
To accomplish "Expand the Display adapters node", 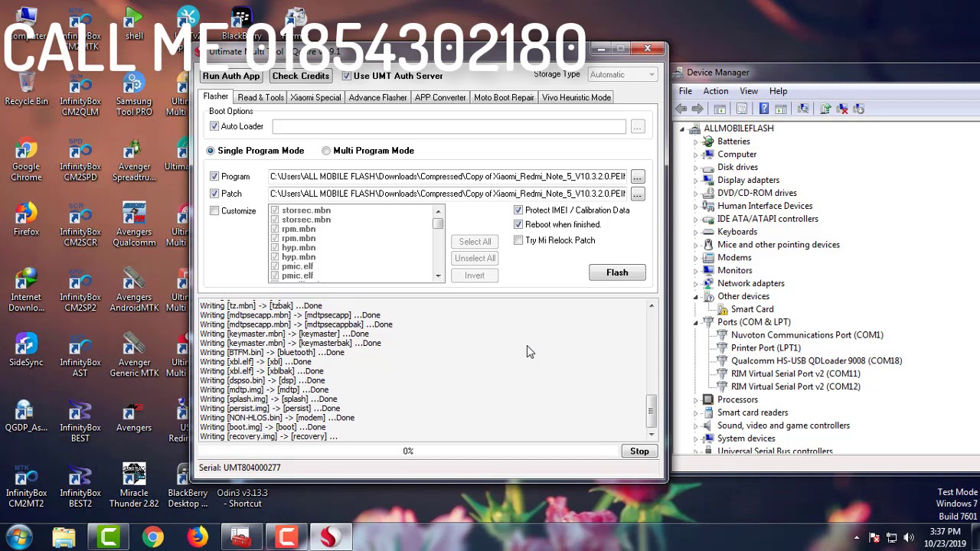I will [x=696, y=180].
